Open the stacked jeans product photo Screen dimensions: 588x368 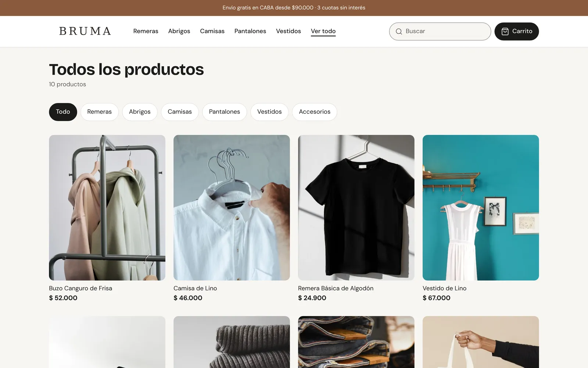(x=356, y=342)
